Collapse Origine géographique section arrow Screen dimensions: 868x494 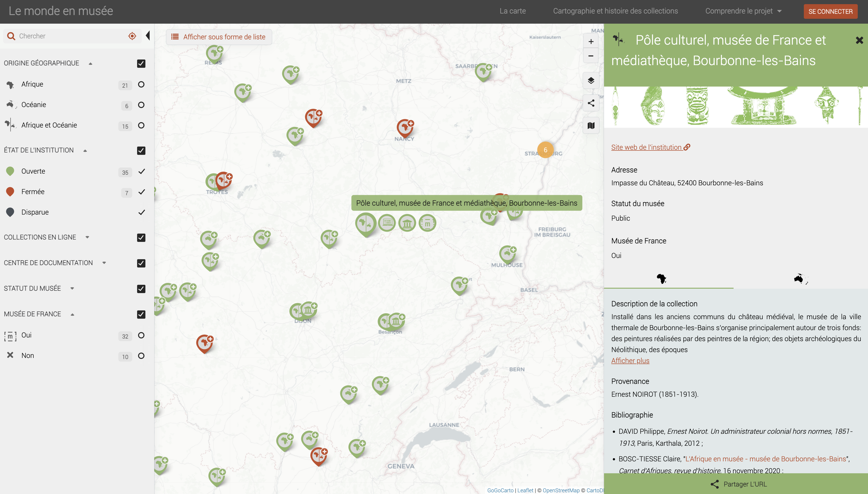(x=90, y=64)
